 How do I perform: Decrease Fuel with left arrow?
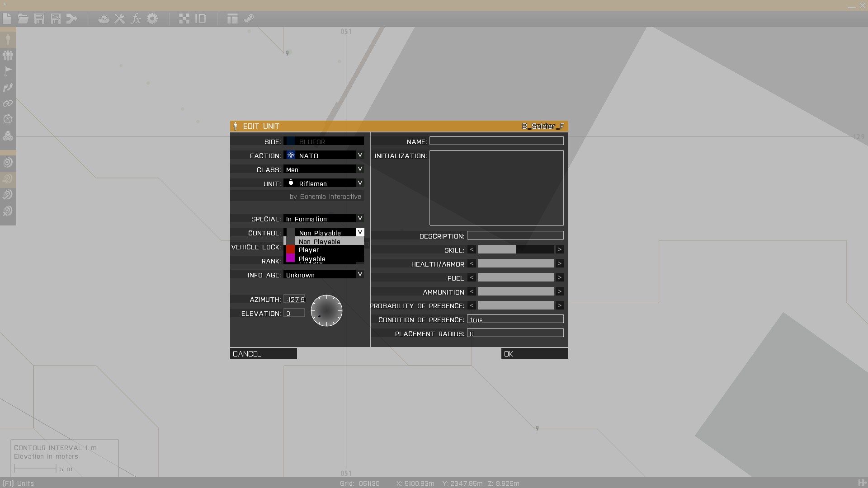(472, 277)
